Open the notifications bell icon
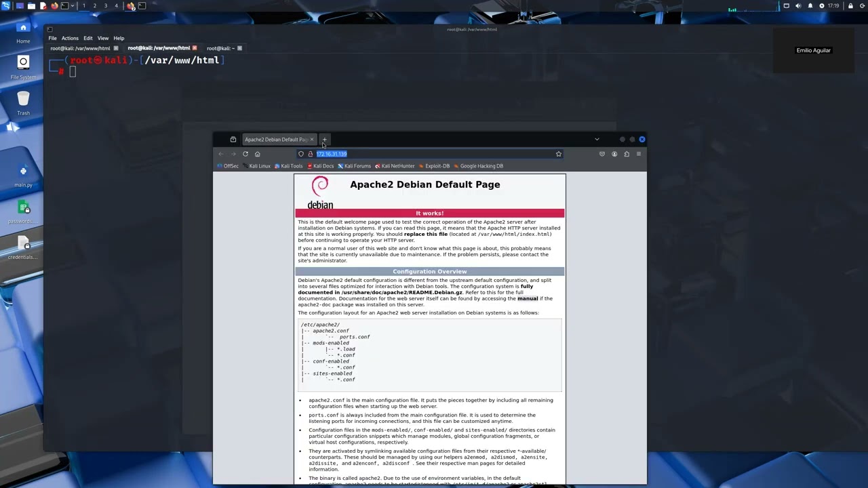Image resolution: width=868 pixels, height=488 pixels. [x=810, y=5]
